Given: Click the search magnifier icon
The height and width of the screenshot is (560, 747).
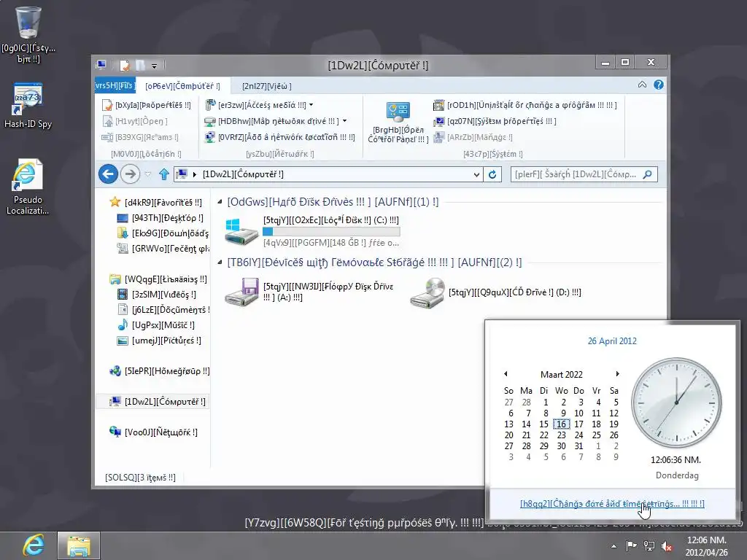Looking at the screenshot, I should click(x=647, y=174).
